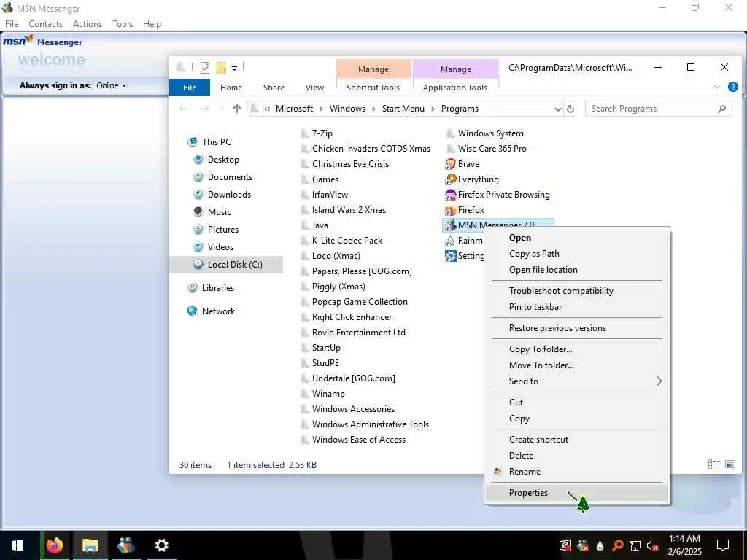
Task: Open the Home ribbon tab
Action: tap(231, 87)
